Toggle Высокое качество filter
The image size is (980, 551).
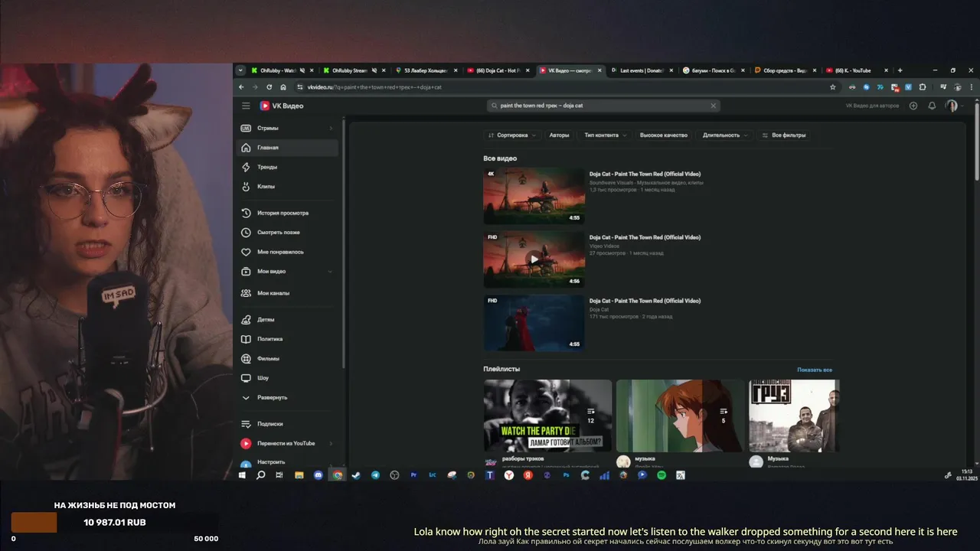664,135
